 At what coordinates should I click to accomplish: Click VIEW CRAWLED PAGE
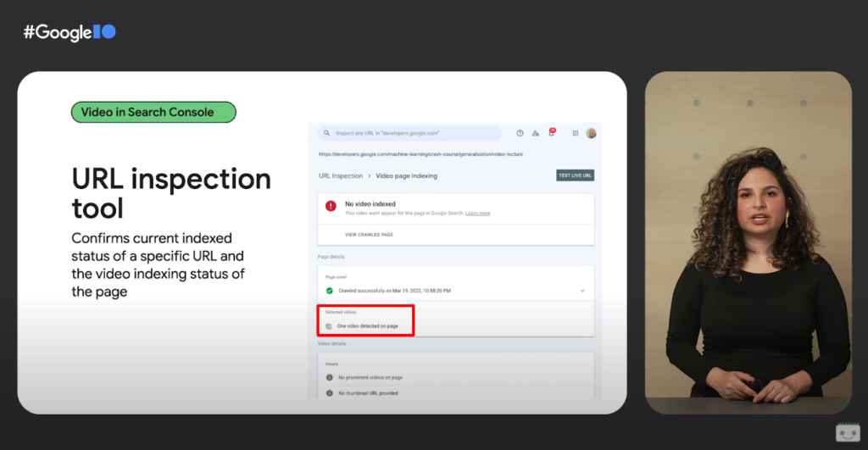click(369, 235)
